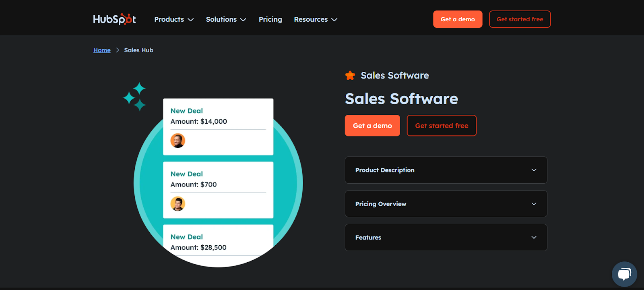Click the Sales Hub breadcrumb text
The width and height of the screenshot is (644, 290).
(x=138, y=50)
